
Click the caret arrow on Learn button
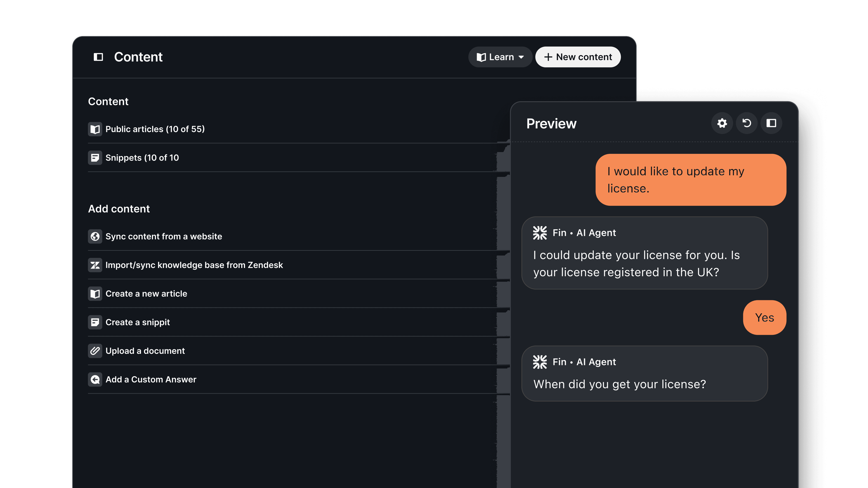point(521,57)
